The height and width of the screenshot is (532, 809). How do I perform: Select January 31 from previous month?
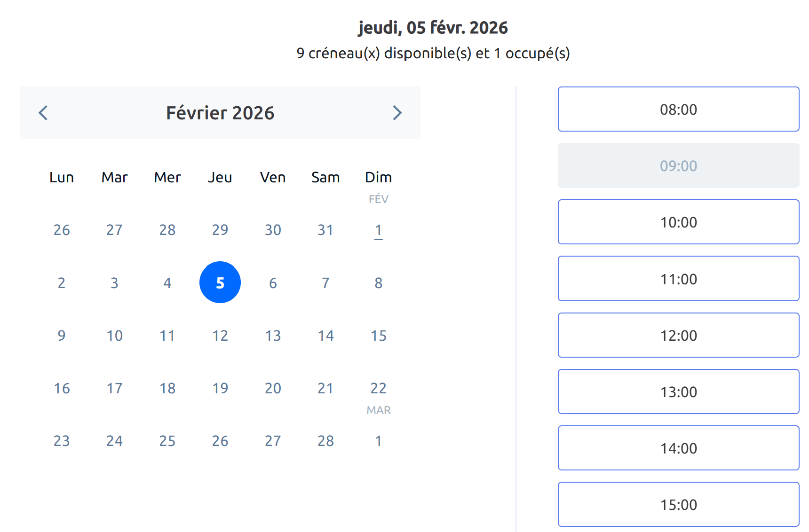(x=325, y=230)
